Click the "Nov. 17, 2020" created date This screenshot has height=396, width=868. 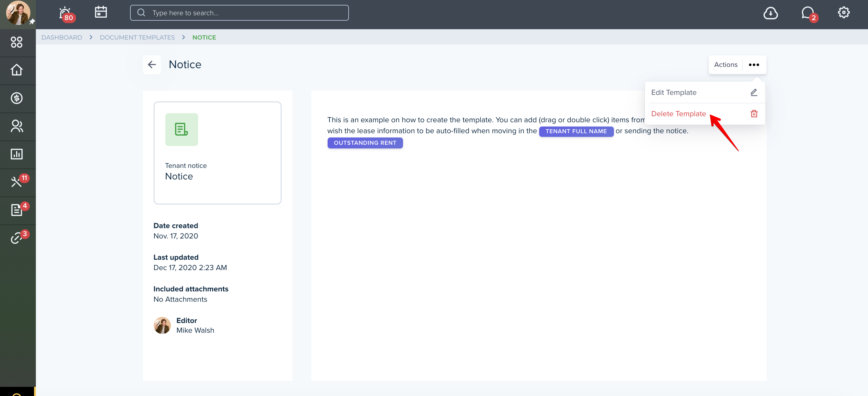tap(176, 236)
